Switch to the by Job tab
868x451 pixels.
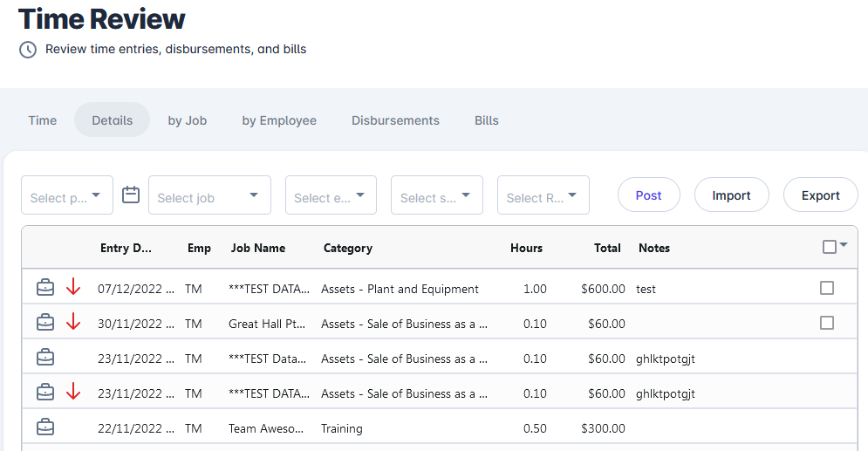pos(188,120)
